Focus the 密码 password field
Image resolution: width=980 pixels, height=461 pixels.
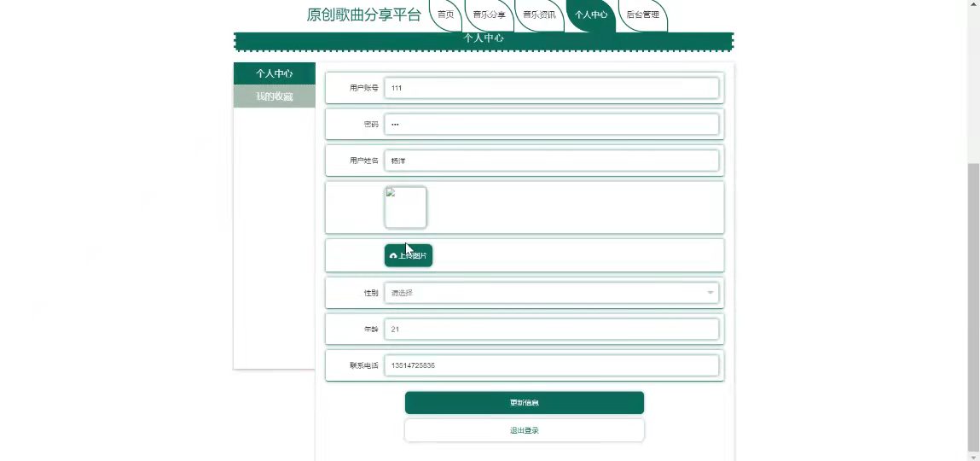click(551, 125)
